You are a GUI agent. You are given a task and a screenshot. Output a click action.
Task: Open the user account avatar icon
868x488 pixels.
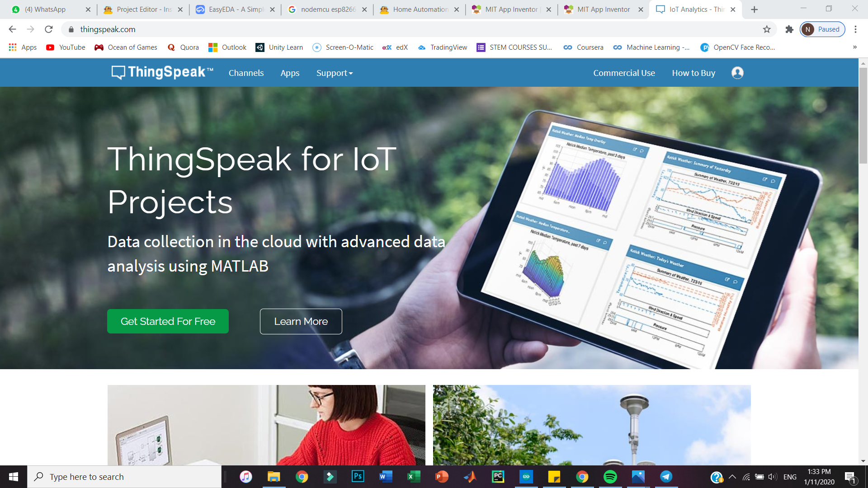(737, 73)
